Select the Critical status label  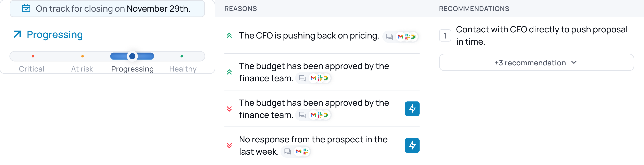tap(32, 69)
